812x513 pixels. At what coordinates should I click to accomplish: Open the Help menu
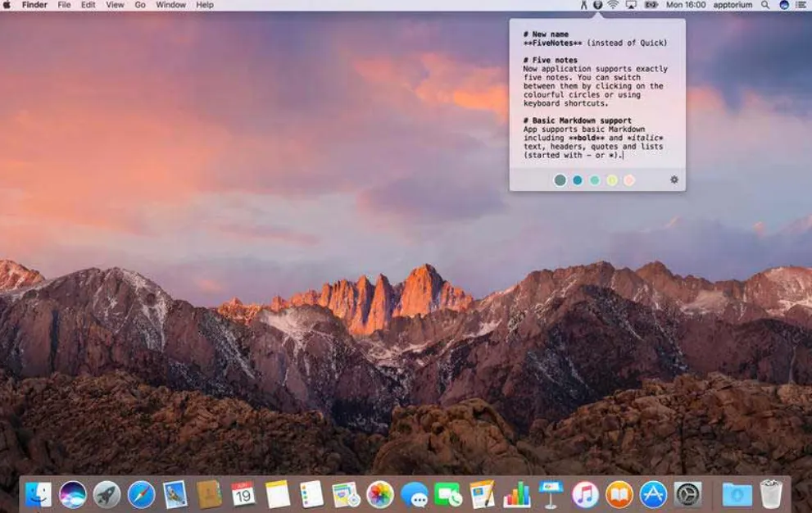click(205, 5)
